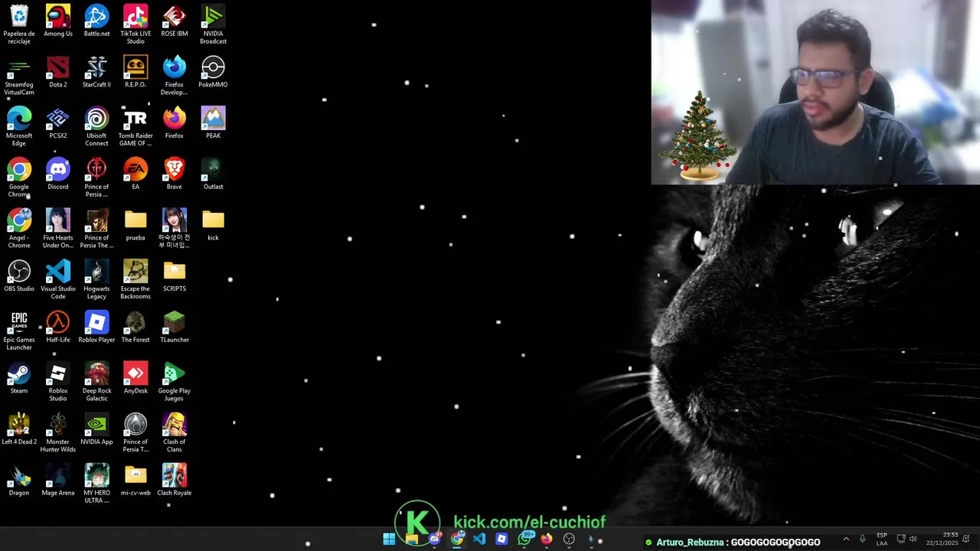Select the StarCraft II desktop icon

coord(96,72)
